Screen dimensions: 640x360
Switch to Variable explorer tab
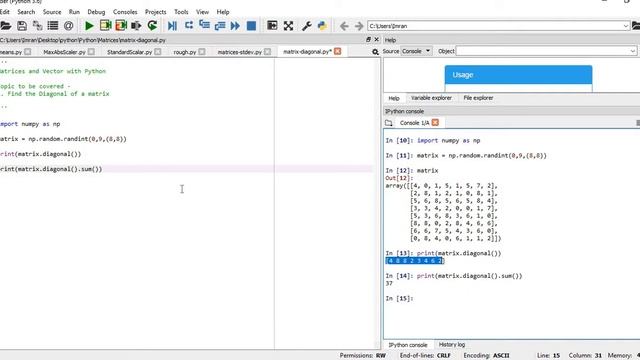[x=431, y=98]
